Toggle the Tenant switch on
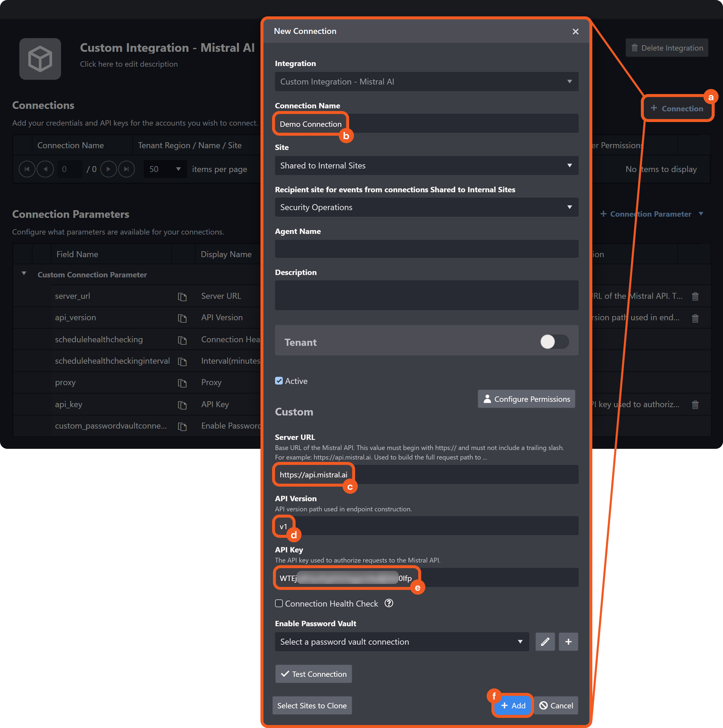 coord(554,342)
